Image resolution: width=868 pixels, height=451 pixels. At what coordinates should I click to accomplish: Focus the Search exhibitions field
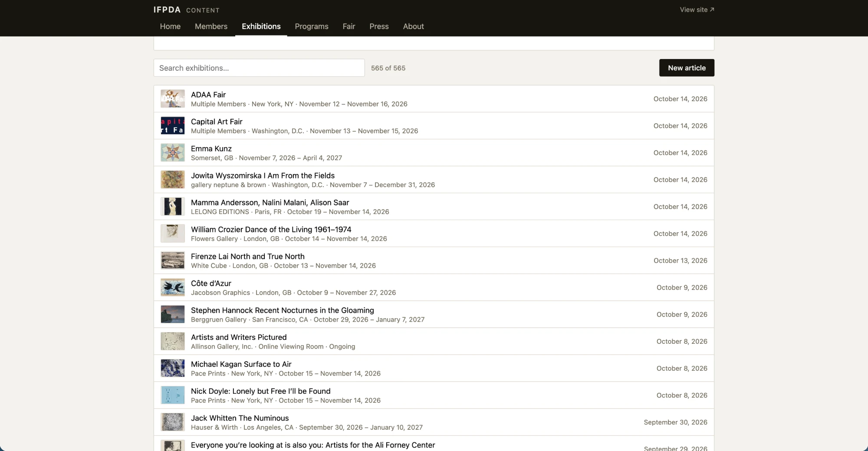(259, 68)
